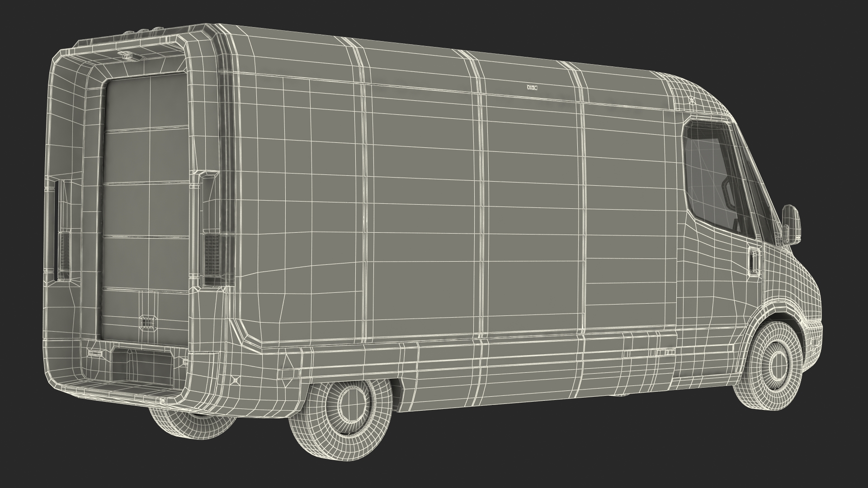The width and height of the screenshot is (868, 488).
Task: Select the rear bumper step recess
Action: (141, 366)
